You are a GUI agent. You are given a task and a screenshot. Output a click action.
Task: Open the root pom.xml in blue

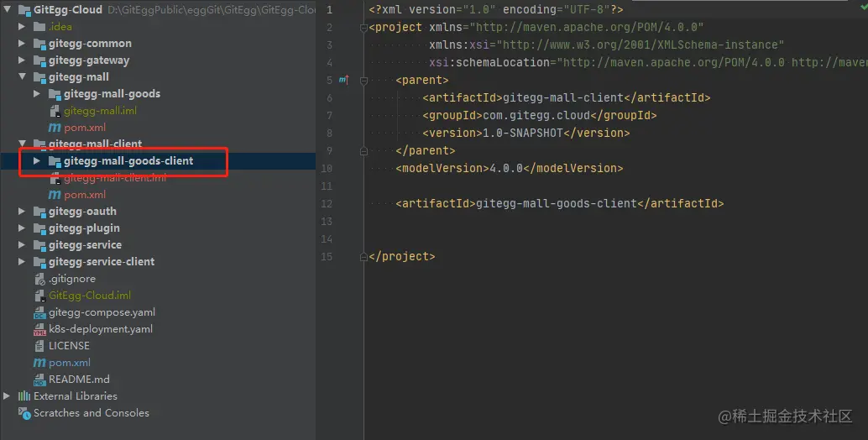point(70,363)
